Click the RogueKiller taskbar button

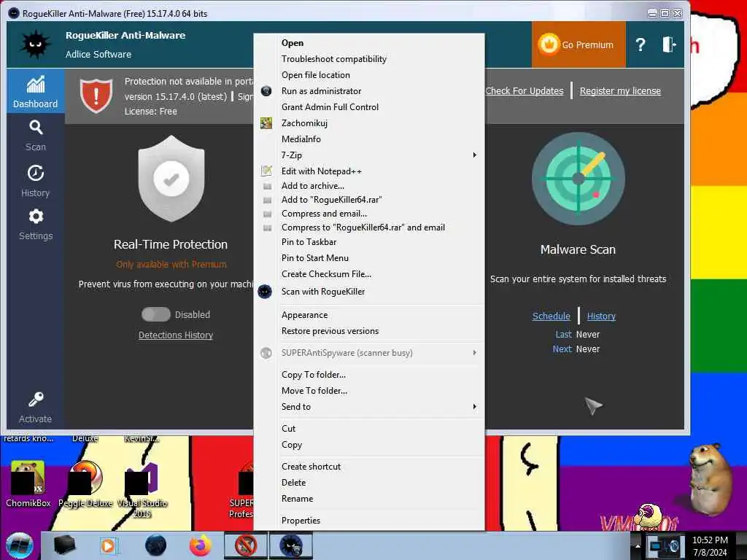click(x=291, y=545)
